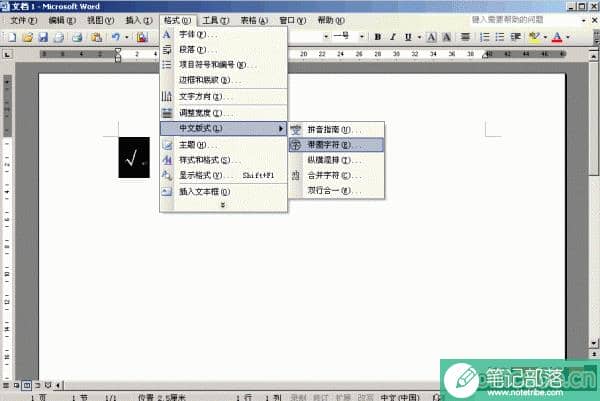The height and width of the screenshot is (401, 600).
Task: Select 带圈字符(E)... in submenu
Action: (x=336, y=145)
